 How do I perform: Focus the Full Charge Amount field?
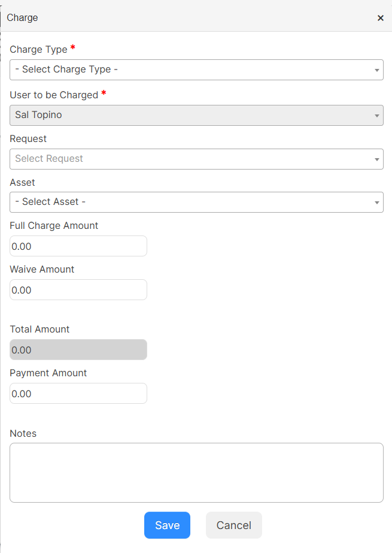[78, 246]
